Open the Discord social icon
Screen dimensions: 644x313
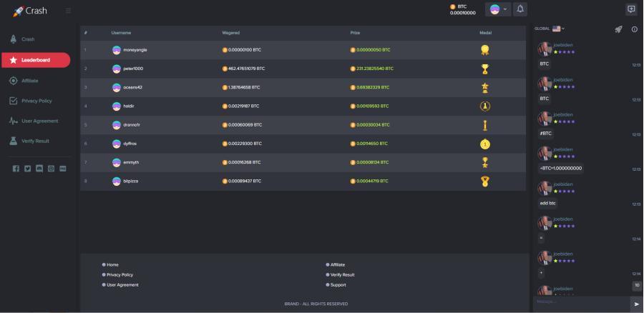tap(39, 169)
